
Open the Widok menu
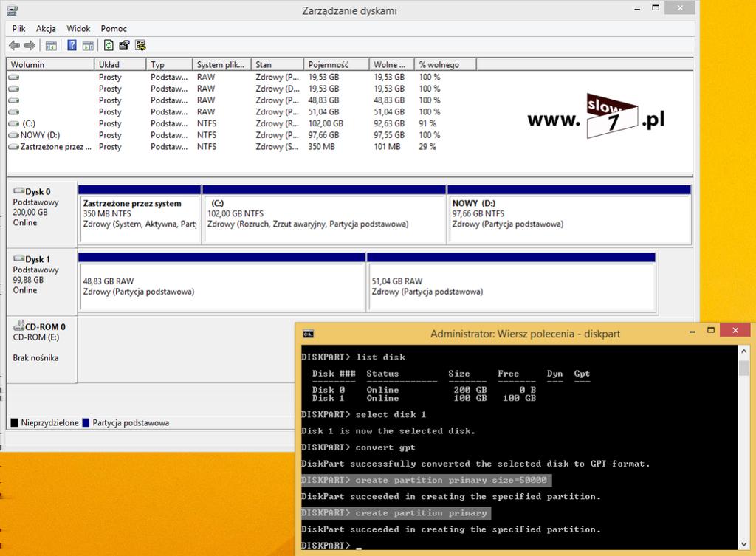point(78,29)
